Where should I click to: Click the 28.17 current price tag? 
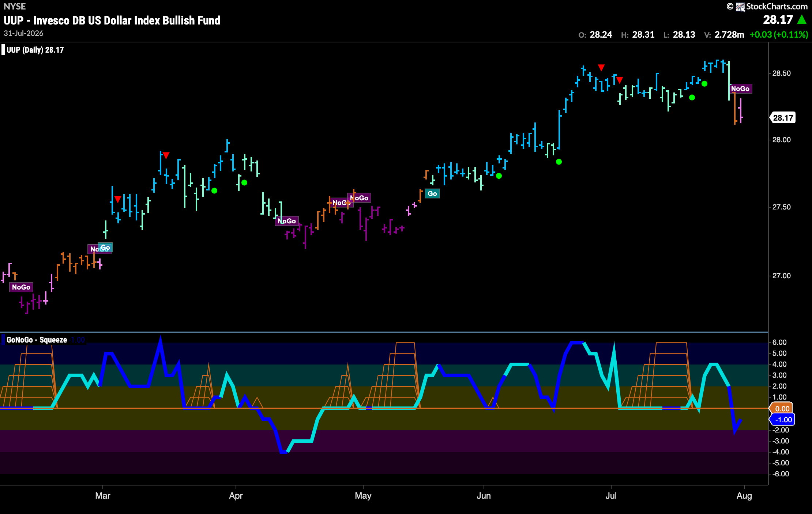tap(783, 118)
